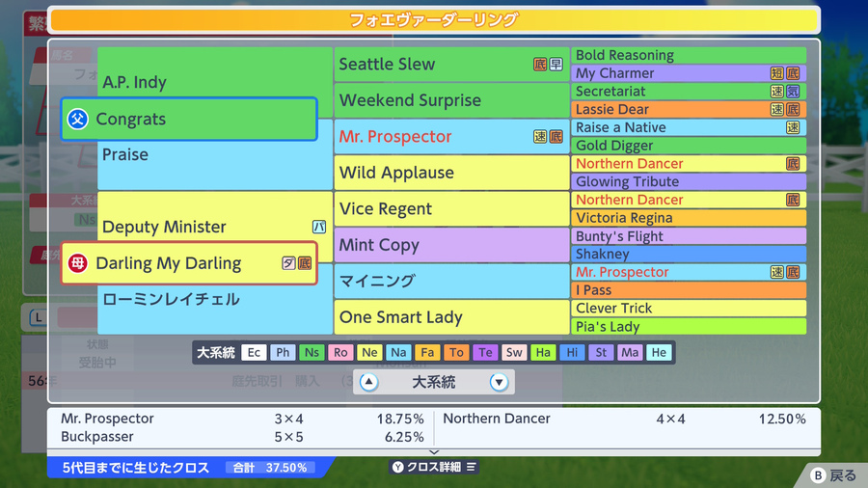Select the Bunty's Flight cell
This screenshot has width=868, height=488.
point(689,236)
